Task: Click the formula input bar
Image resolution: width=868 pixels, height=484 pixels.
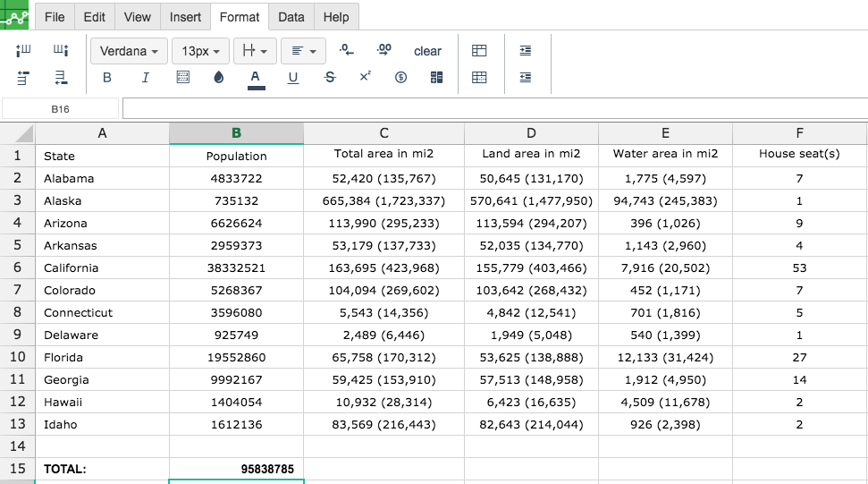Action: pyautogui.click(x=495, y=108)
